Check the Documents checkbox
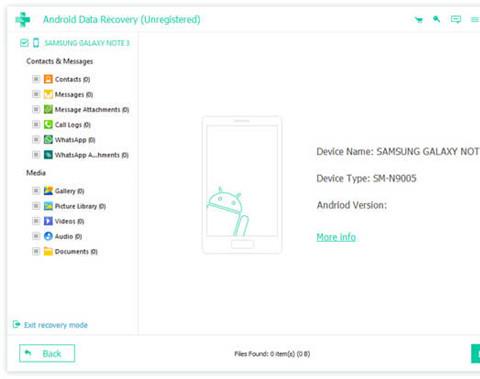The width and height of the screenshot is (480, 379). tap(36, 251)
